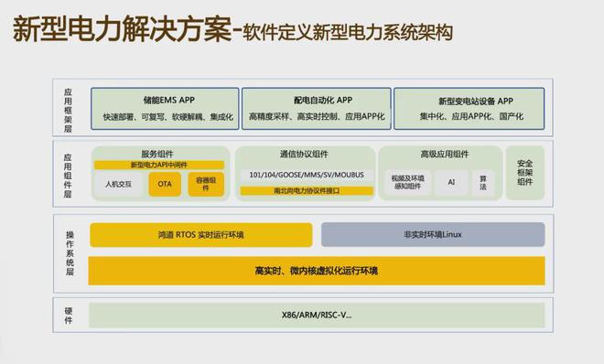This screenshot has height=364, width=604.
Task: Click text 集中化、应用APP化、国产化
Action: tap(471, 116)
